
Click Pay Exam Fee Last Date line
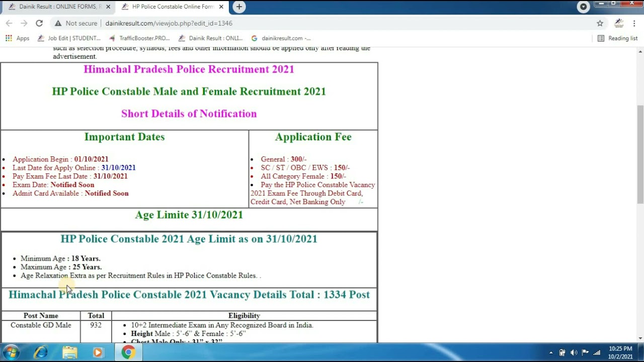coord(70,176)
